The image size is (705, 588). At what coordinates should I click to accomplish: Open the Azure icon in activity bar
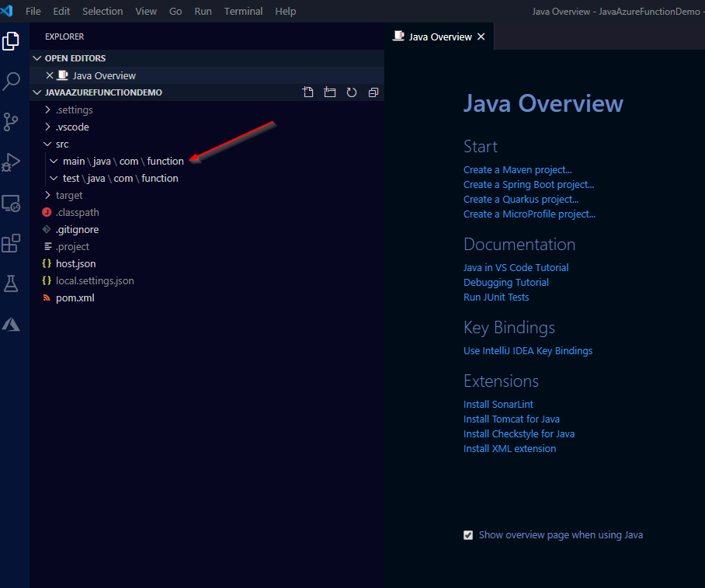pyautogui.click(x=11, y=325)
